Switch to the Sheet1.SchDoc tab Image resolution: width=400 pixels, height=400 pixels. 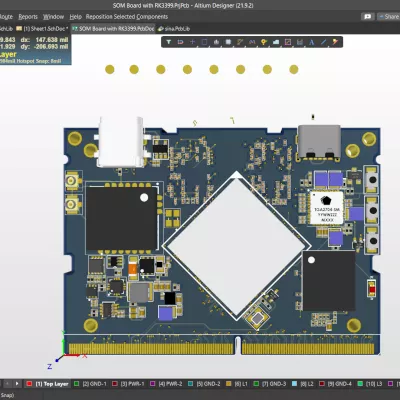point(42,29)
